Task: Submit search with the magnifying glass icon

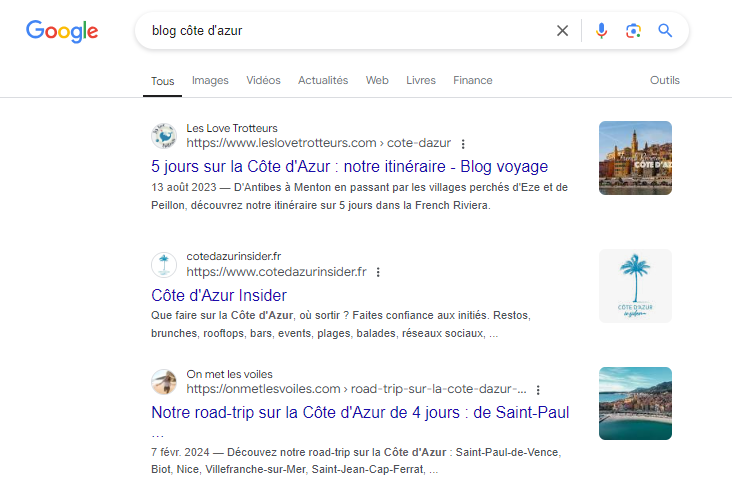Action: 665,31
